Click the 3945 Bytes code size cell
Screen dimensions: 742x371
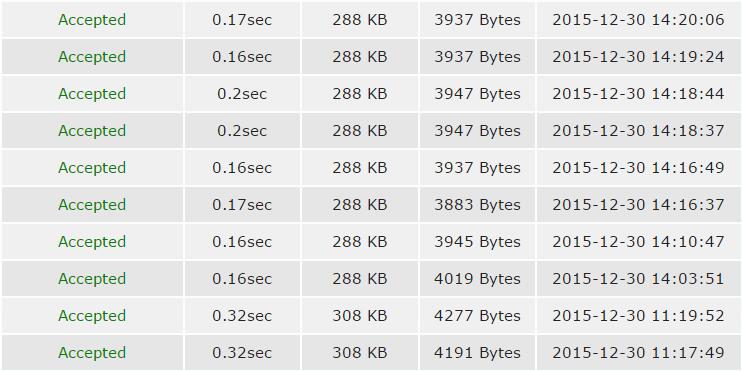tap(477, 242)
